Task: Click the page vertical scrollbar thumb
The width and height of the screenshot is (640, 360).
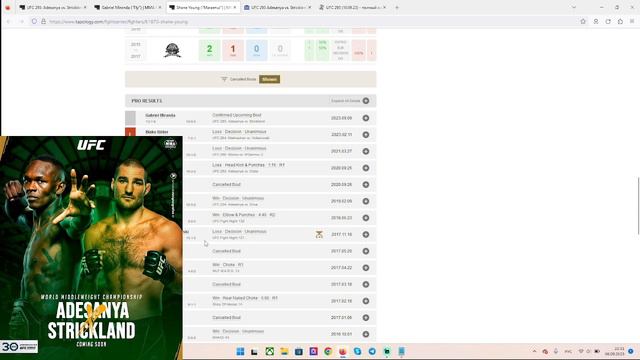Action: [x=638, y=206]
